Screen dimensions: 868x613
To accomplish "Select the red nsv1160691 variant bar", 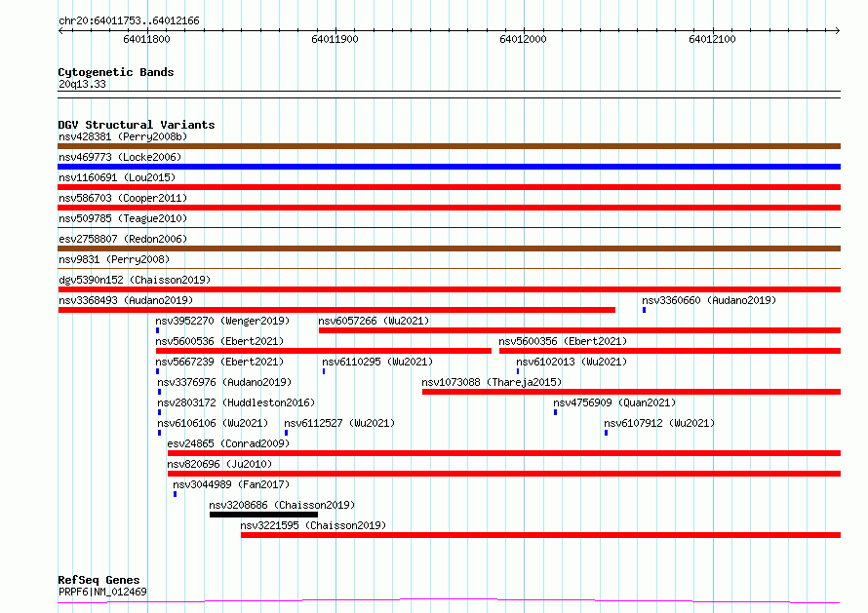I will [449, 187].
